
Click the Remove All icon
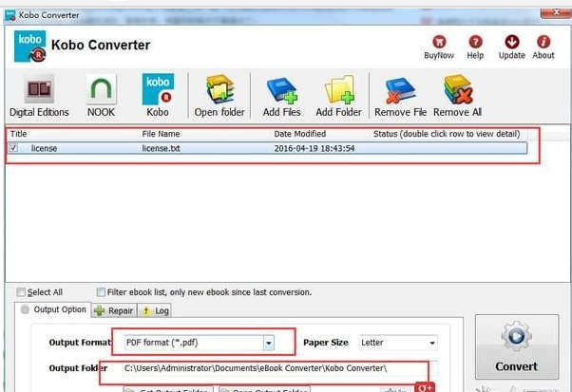[458, 89]
